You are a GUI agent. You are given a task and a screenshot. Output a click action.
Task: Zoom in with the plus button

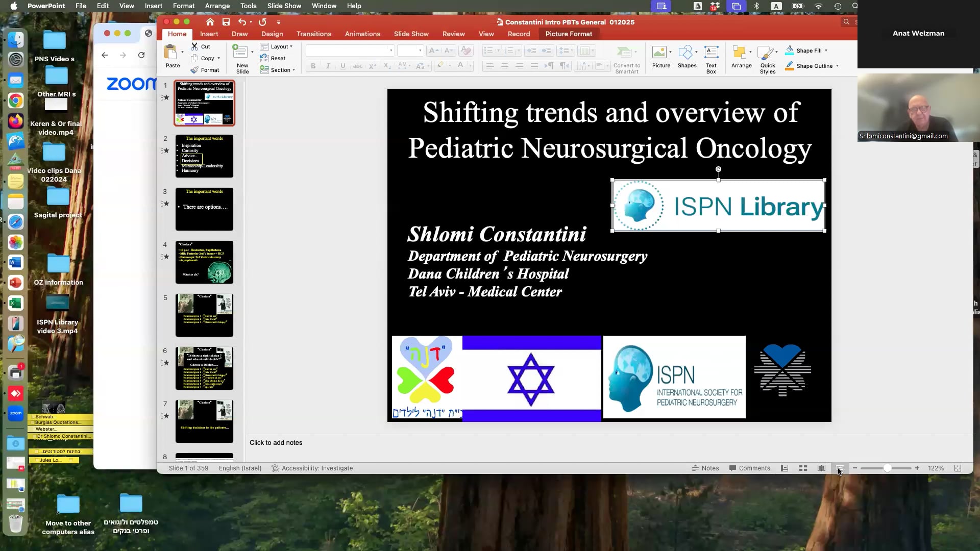point(917,468)
